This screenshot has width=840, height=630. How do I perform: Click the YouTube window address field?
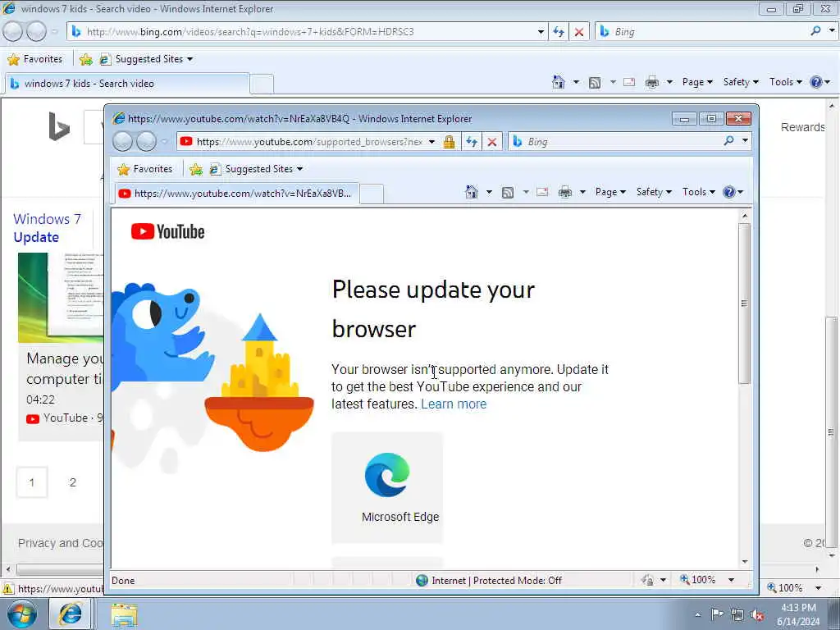tap(309, 141)
